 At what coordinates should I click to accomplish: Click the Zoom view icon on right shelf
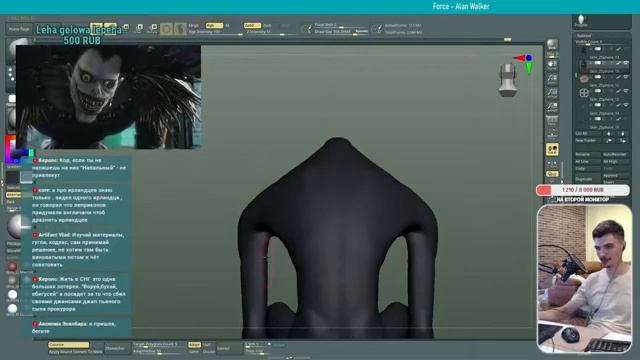coord(552,79)
